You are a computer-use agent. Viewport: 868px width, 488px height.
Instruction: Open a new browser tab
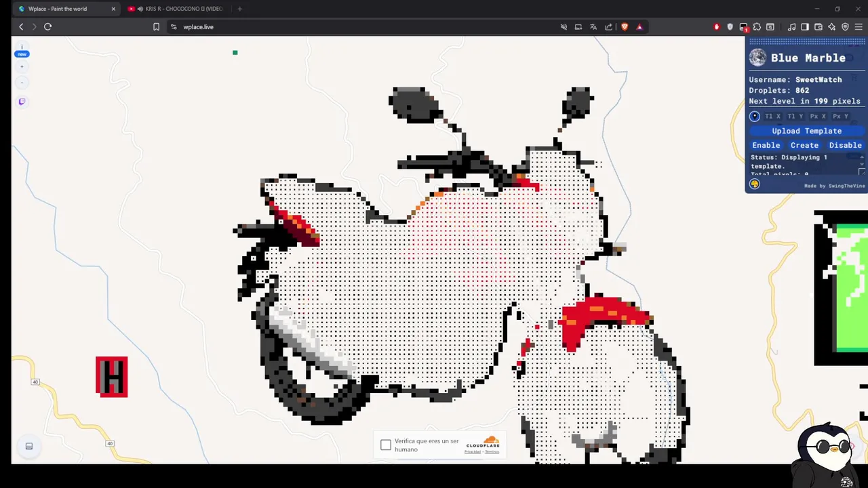click(x=239, y=9)
